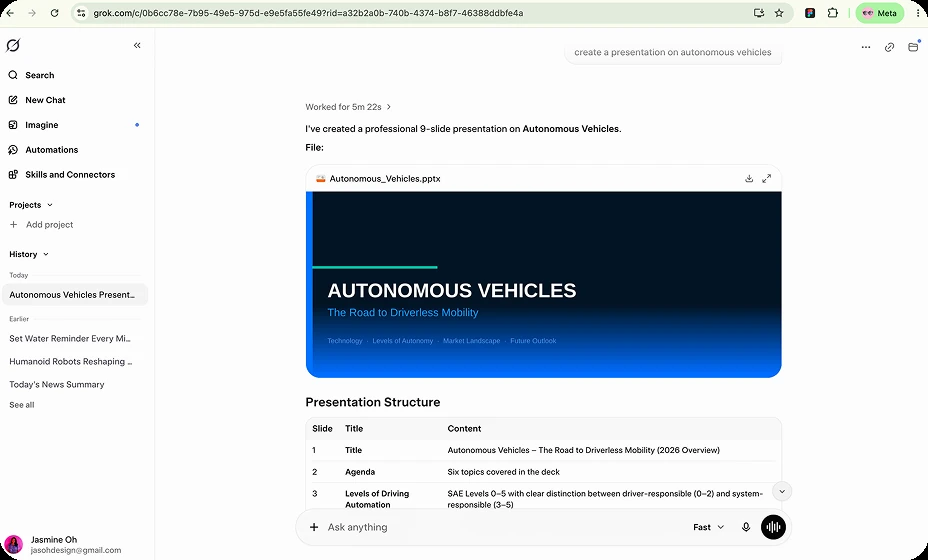The height and width of the screenshot is (560, 928).
Task: Click the install app icon in address bar
Action: [758, 13]
